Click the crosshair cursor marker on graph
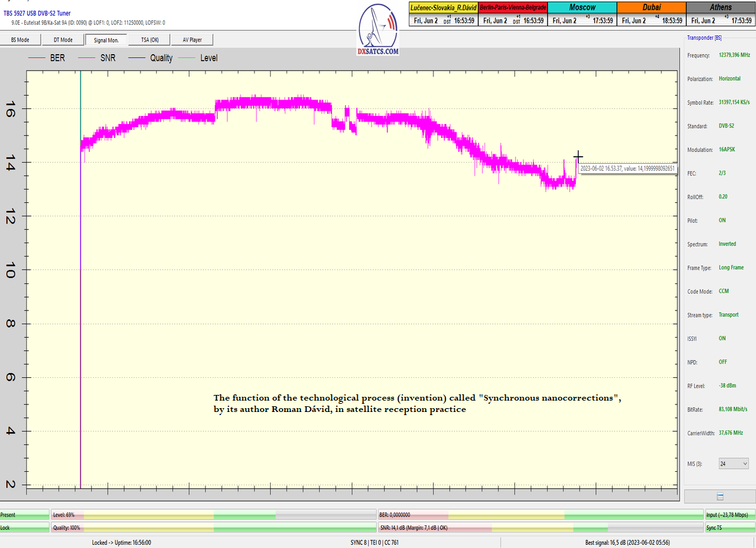This screenshot has height=548, width=756. [578, 156]
